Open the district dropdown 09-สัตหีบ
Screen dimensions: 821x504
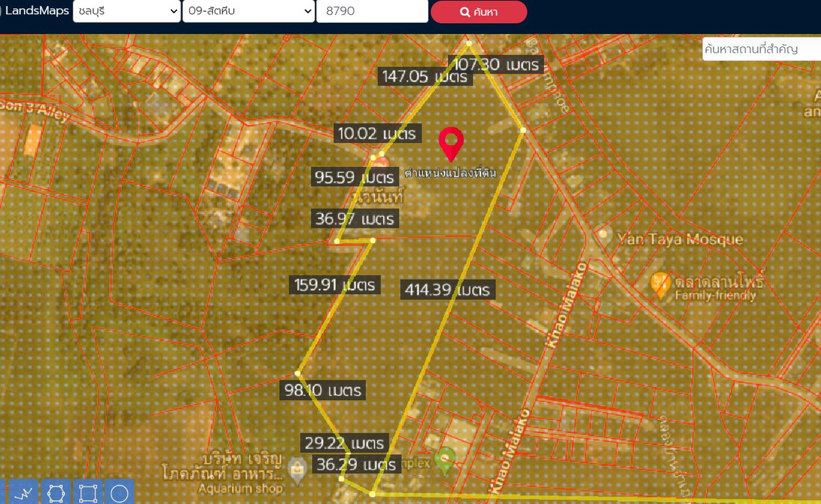click(248, 11)
